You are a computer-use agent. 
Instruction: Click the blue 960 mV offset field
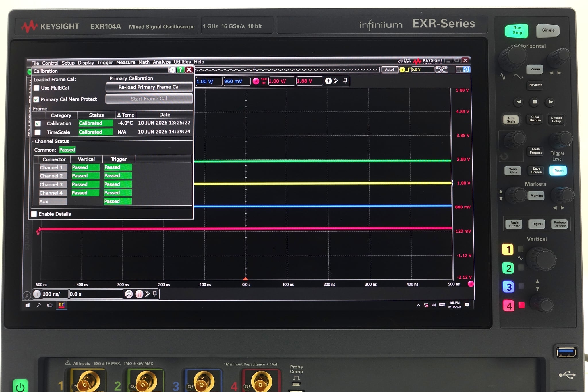[237, 81]
